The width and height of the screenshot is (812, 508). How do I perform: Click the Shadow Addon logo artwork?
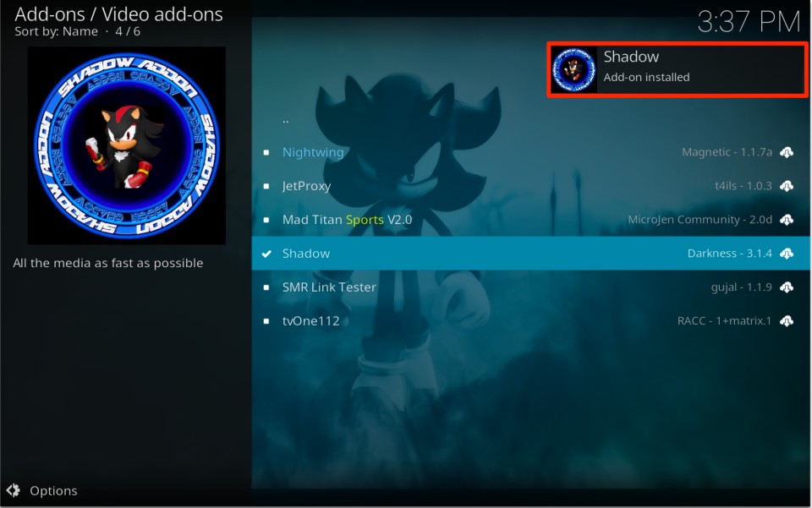(x=126, y=145)
